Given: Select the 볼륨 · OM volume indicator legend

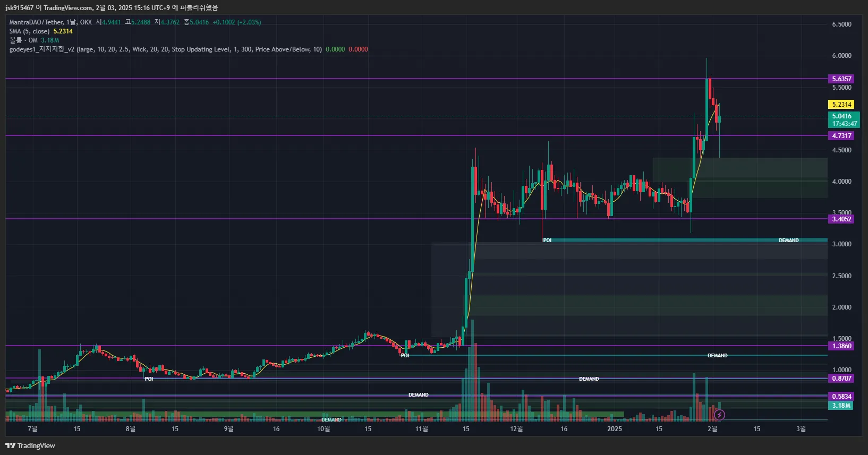Looking at the screenshot, I should point(23,40).
